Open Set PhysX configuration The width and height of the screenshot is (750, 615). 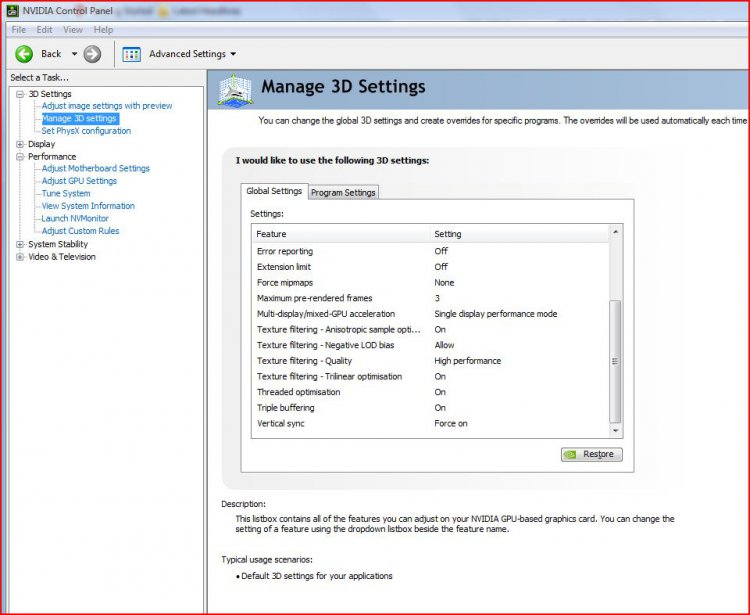coord(86,131)
